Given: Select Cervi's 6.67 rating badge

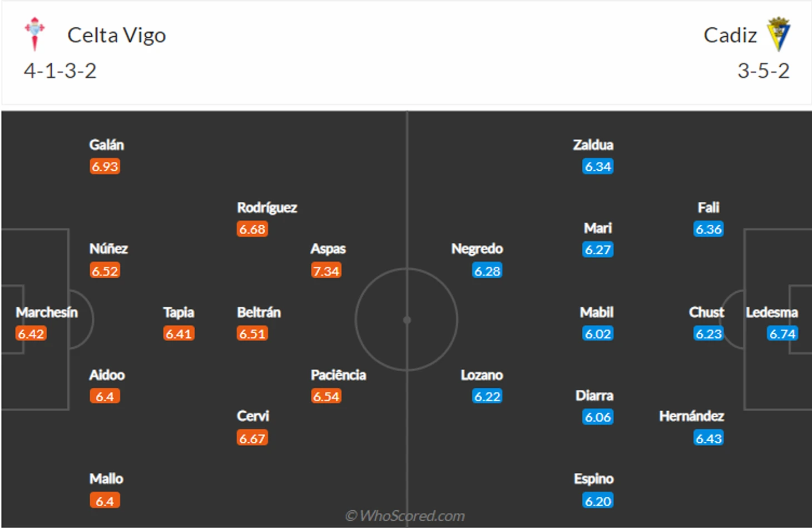Looking at the screenshot, I should pos(252,438).
